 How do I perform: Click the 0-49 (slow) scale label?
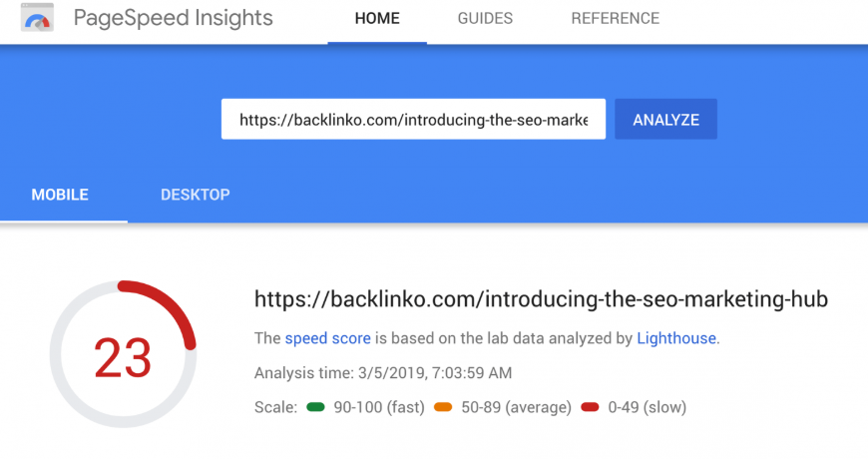648,407
